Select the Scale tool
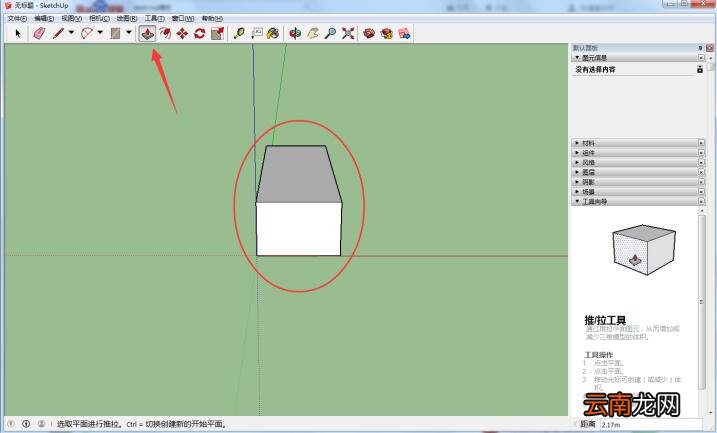Screen dimensions: 717x433 point(217,33)
